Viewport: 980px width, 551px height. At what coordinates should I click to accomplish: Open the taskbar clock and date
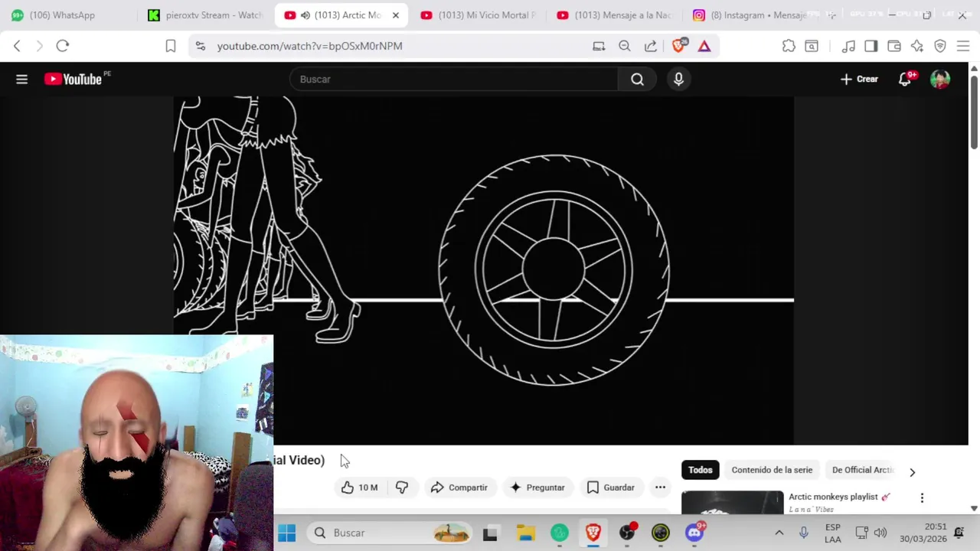click(924, 533)
